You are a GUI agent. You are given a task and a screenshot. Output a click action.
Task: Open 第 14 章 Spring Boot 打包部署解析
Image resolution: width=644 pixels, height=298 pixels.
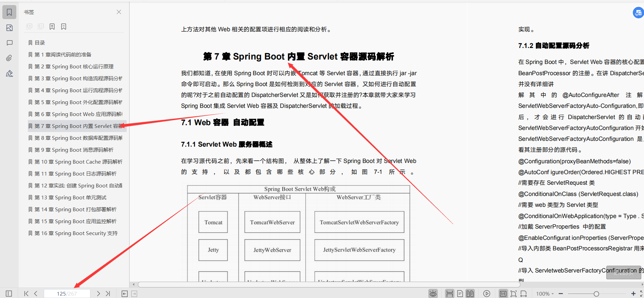pos(75,209)
